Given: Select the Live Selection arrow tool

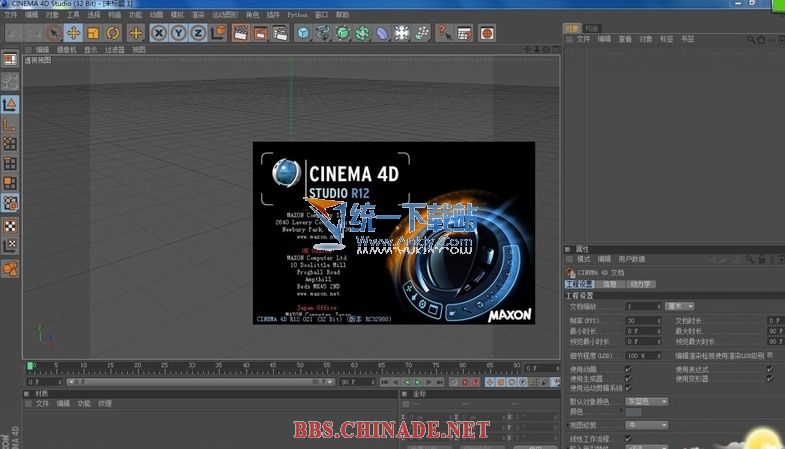Looking at the screenshot, I should (x=54, y=33).
